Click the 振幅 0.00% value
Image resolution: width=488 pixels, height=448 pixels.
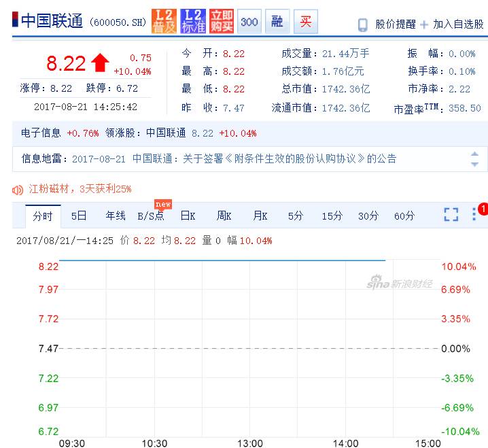click(462, 54)
